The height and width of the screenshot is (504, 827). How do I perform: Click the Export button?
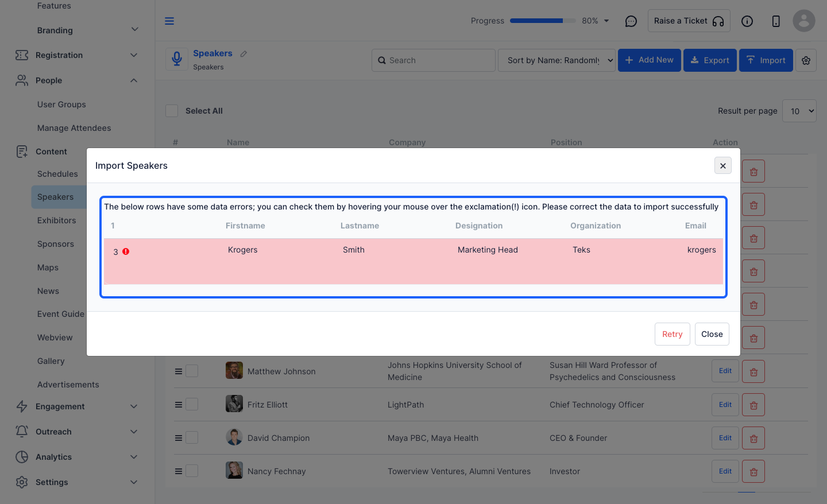point(710,60)
